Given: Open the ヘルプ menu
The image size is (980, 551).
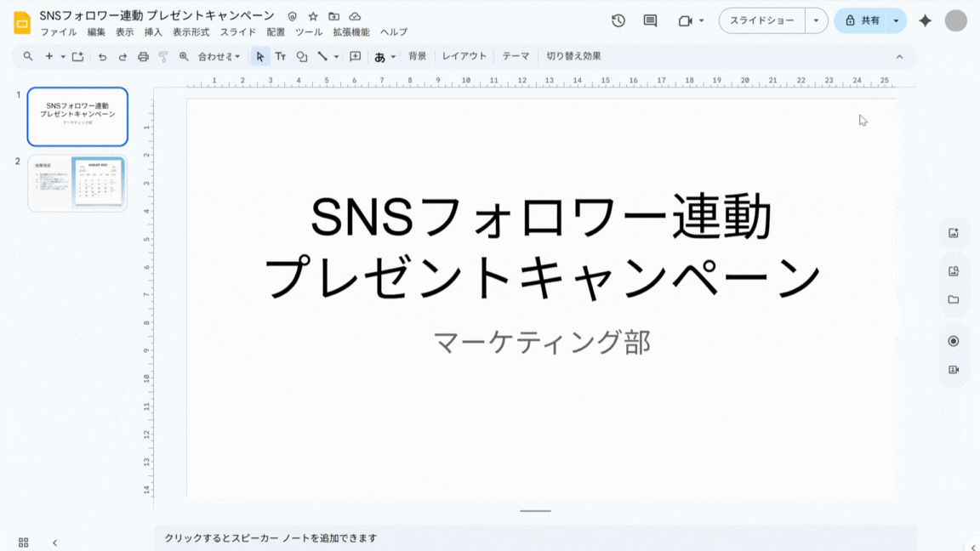Looking at the screenshot, I should tap(394, 31).
